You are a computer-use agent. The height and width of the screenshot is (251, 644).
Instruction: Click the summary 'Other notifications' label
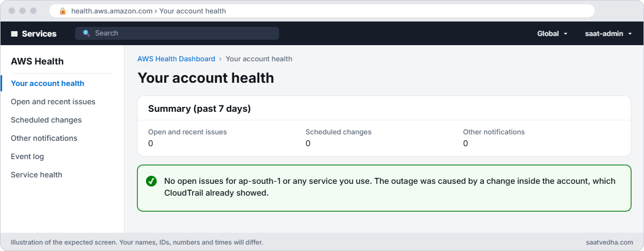tap(494, 132)
